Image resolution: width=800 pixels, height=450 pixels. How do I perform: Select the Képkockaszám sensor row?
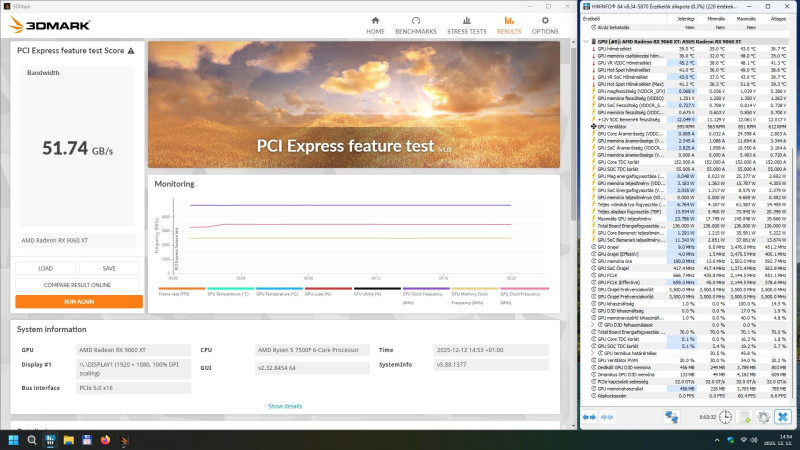tap(688, 395)
